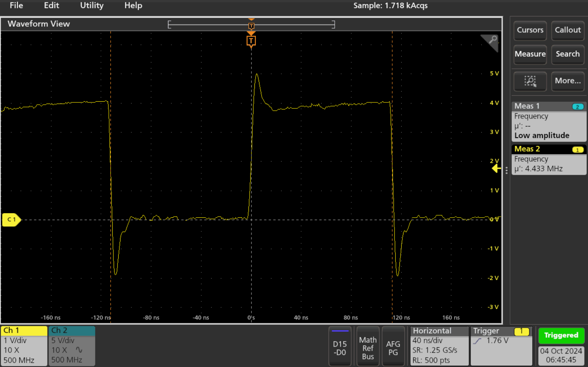Toggle the D15-D0 digital channels button
Screen dimensions: 588x367
[x=339, y=346]
